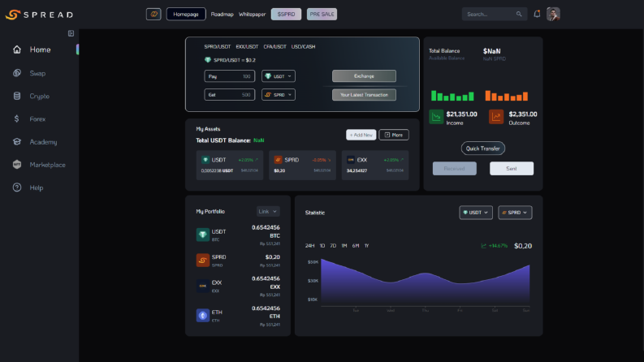Click the Pay amount input field
Image resolution: width=644 pixels, height=362 pixels.
pos(230,76)
